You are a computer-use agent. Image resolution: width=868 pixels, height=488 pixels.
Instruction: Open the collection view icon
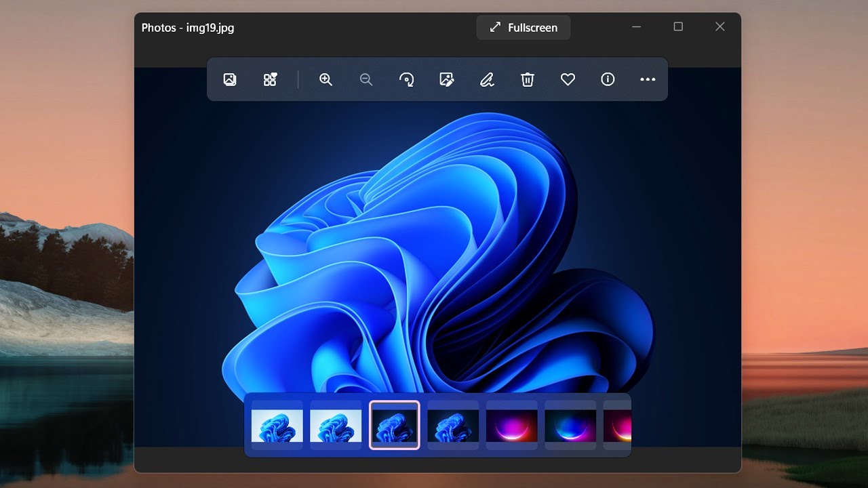[x=270, y=79]
